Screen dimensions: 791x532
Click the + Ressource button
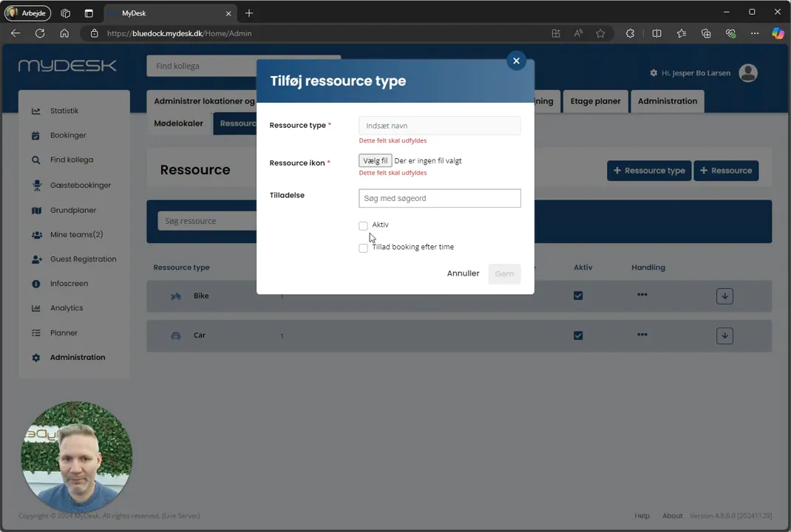pyautogui.click(x=726, y=171)
